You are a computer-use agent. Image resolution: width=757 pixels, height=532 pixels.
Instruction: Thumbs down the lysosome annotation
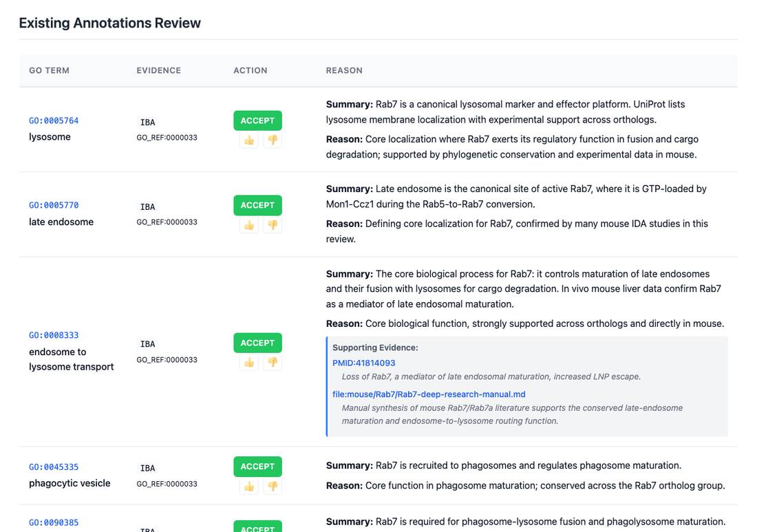pyautogui.click(x=273, y=140)
